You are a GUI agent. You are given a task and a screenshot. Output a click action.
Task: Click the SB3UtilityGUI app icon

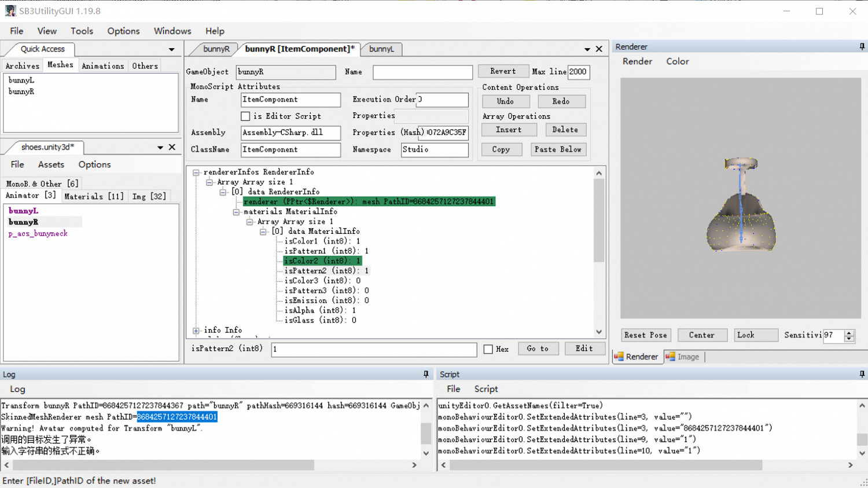coord(10,11)
